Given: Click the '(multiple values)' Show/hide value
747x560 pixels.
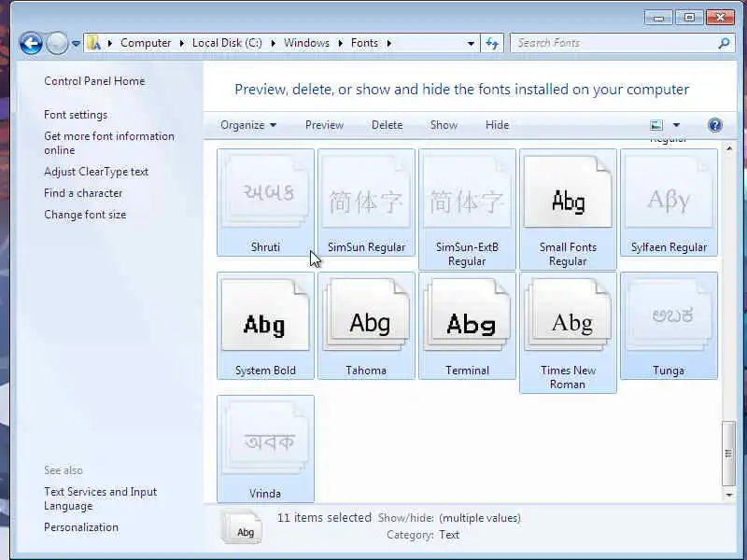Looking at the screenshot, I should (x=480, y=518).
